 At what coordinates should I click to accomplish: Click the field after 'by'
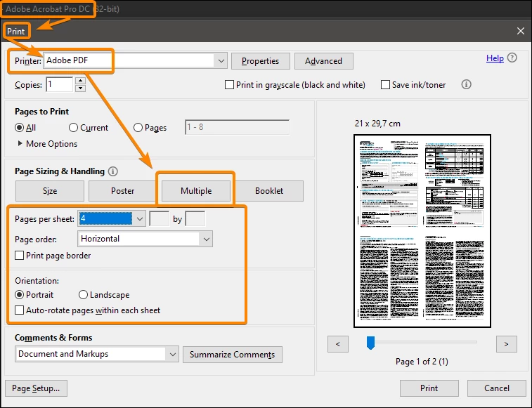[x=195, y=219]
